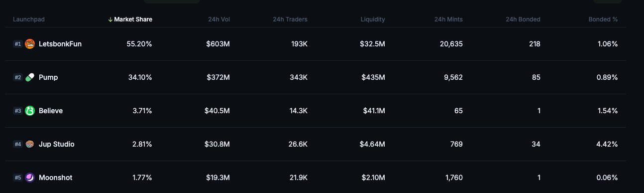Sort by the 24h Mints column header
644x193 pixels.
(x=448, y=19)
